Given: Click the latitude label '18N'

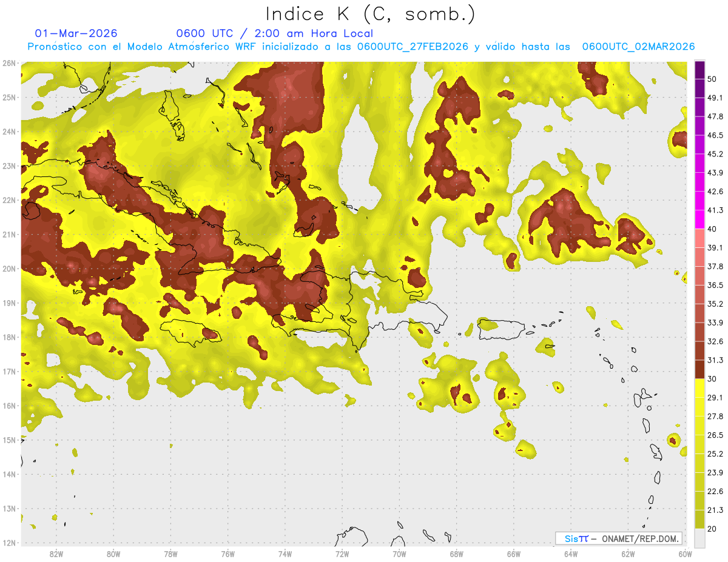Looking at the screenshot, I should pos(9,337).
